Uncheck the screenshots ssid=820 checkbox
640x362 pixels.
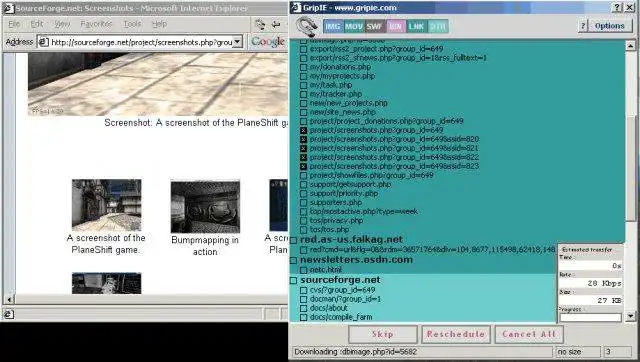pos(303,139)
